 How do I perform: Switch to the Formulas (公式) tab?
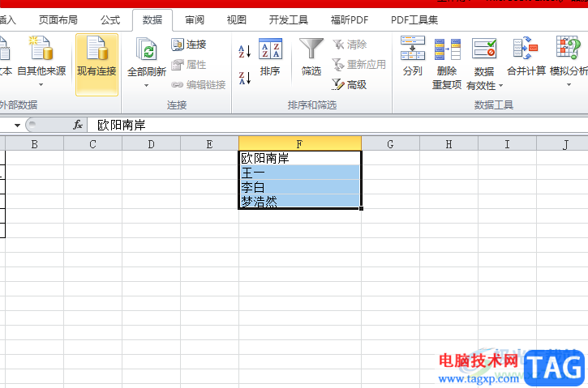pyautogui.click(x=110, y=20)
